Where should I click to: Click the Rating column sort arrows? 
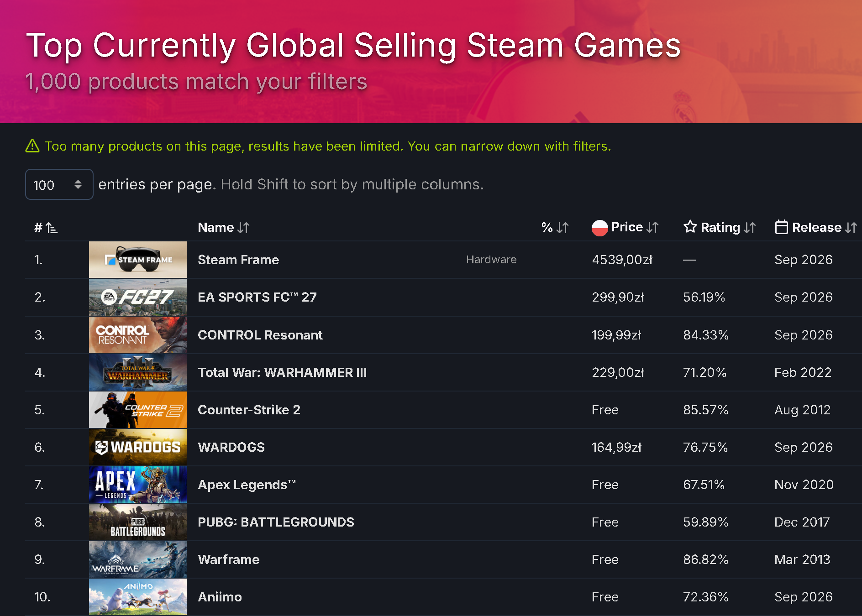pos(750,227)
